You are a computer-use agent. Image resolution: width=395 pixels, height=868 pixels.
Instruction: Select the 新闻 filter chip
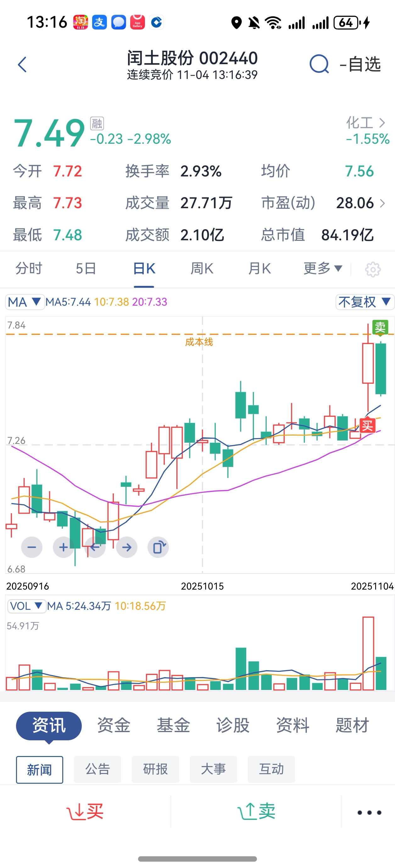coord(39,769)
